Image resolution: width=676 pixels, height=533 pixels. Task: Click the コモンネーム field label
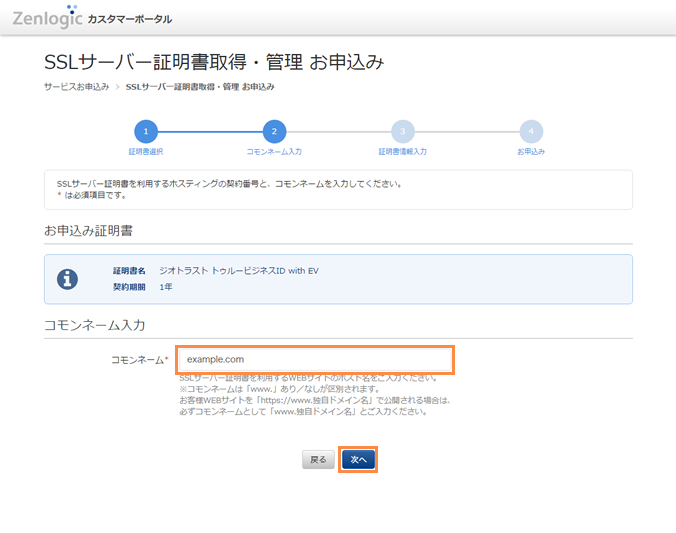[x=138, y=360]
